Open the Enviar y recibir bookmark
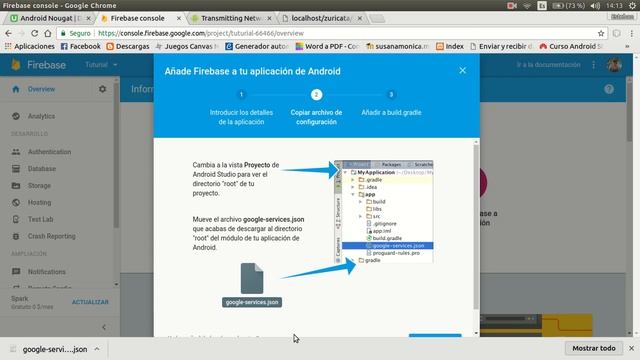The width and height of the screenshot is (640, 360). click(x=502, y=47)
